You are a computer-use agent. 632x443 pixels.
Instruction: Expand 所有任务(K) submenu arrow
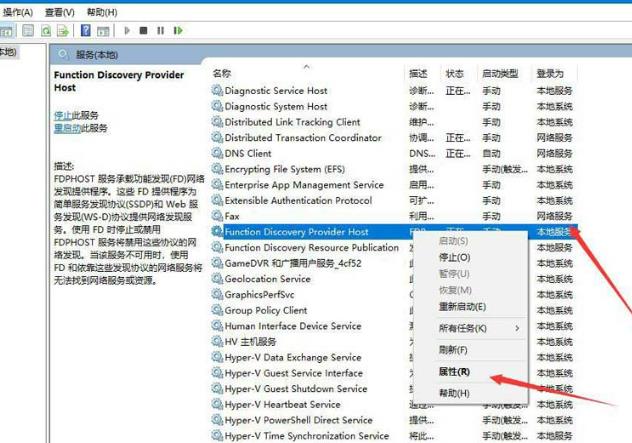517,329
